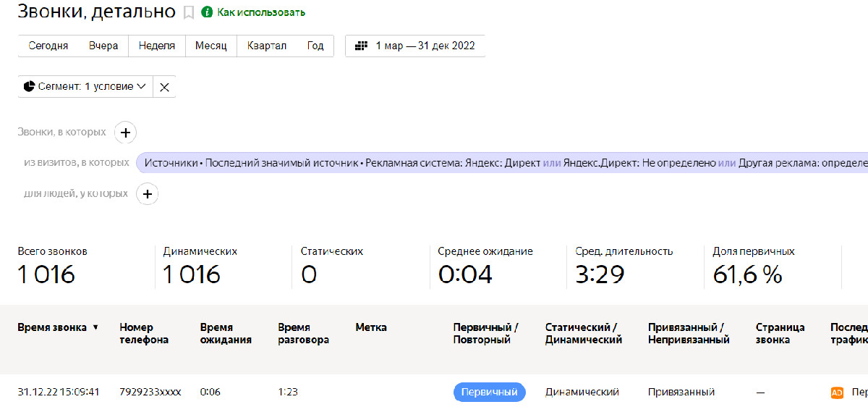The width and height of the screenshot is (868, 407).
Task: Click the 'Статических' metric value 0
Action: 309,274
